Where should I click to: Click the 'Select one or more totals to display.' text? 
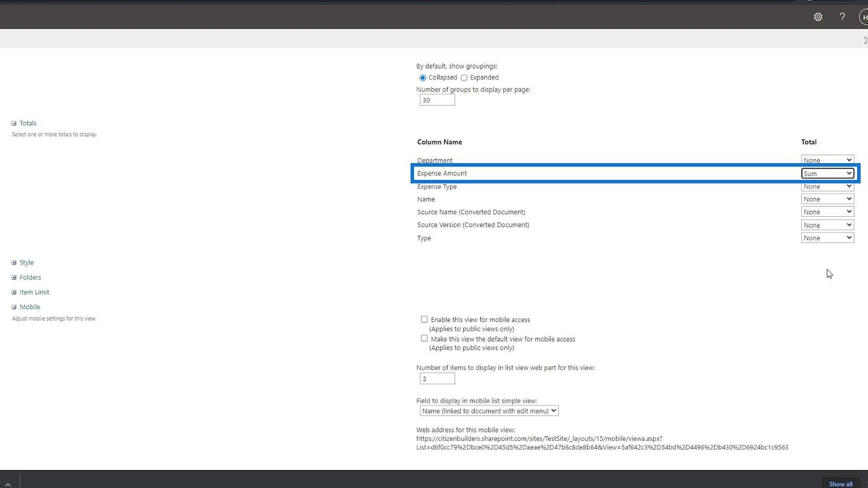tap(55, 134)
